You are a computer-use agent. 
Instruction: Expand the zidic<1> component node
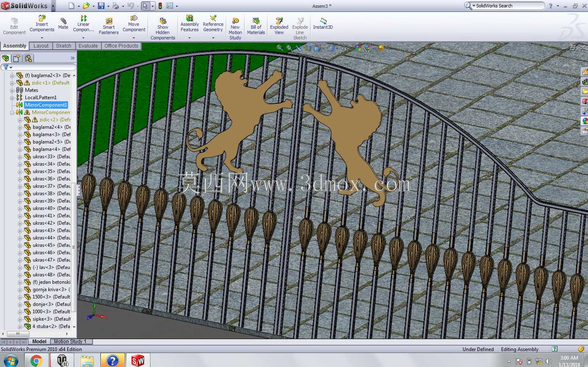(x=12, y=83)
